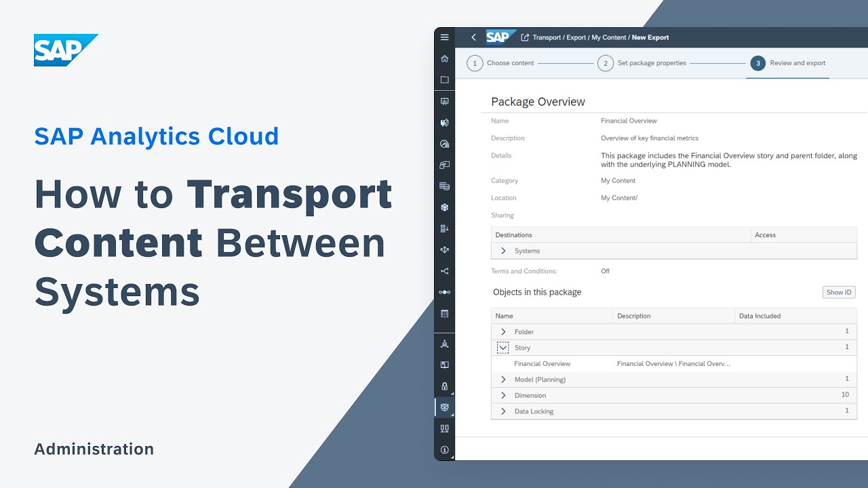This screenshot has height=488, width=868.
Task: Select step 3 Review and export
Action: (x=788, y=63)
